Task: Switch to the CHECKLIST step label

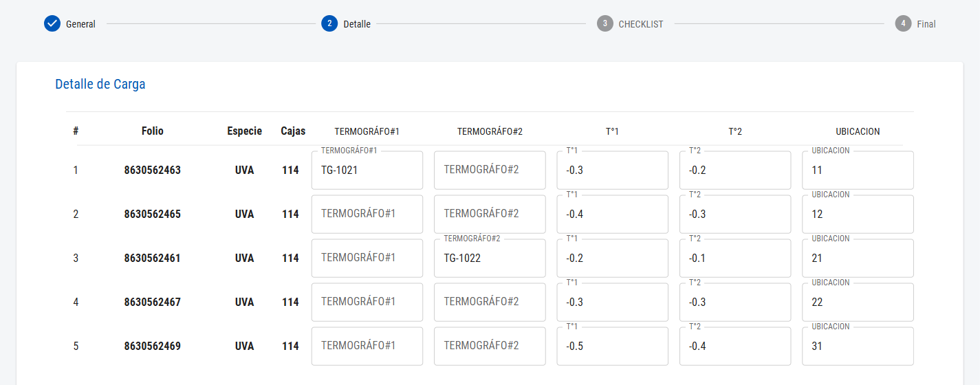Action: point(641,24)
